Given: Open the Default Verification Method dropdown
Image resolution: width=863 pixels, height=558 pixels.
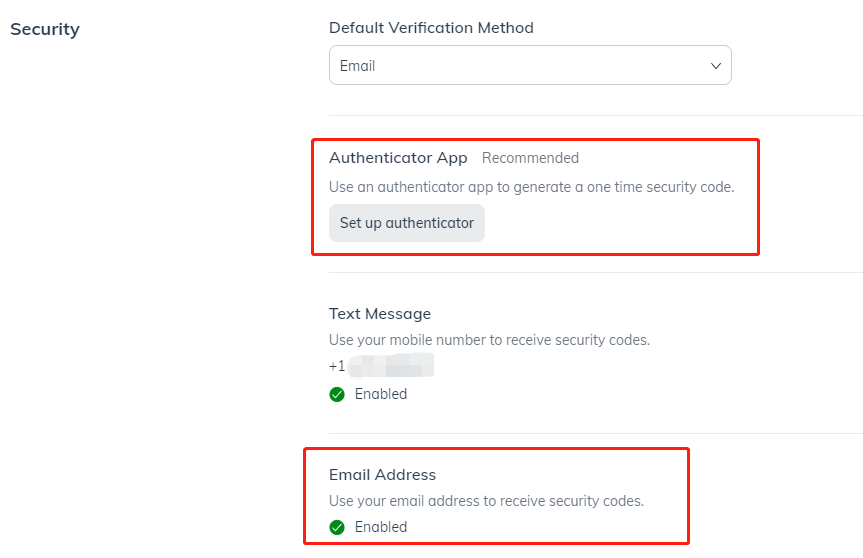Looking at the screenshot, I should point(530,65).
